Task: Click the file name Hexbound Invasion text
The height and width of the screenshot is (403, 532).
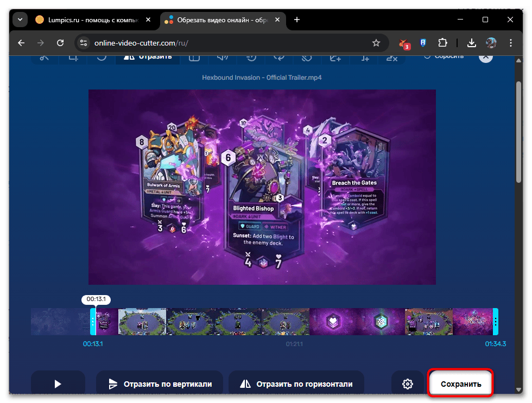Action: coord(262,77)
